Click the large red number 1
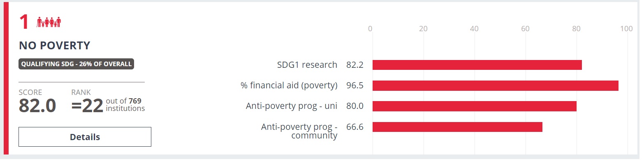 click(24, 23)
